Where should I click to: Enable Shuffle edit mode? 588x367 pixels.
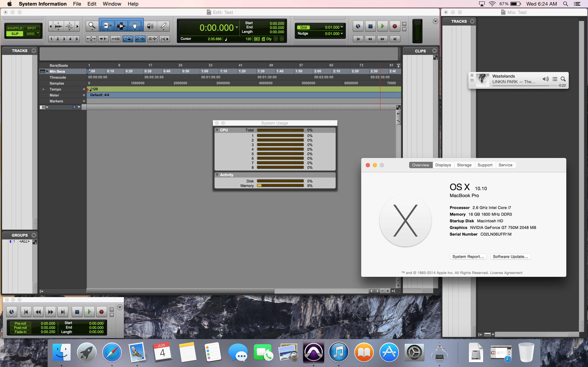click(x=15, y=28)
